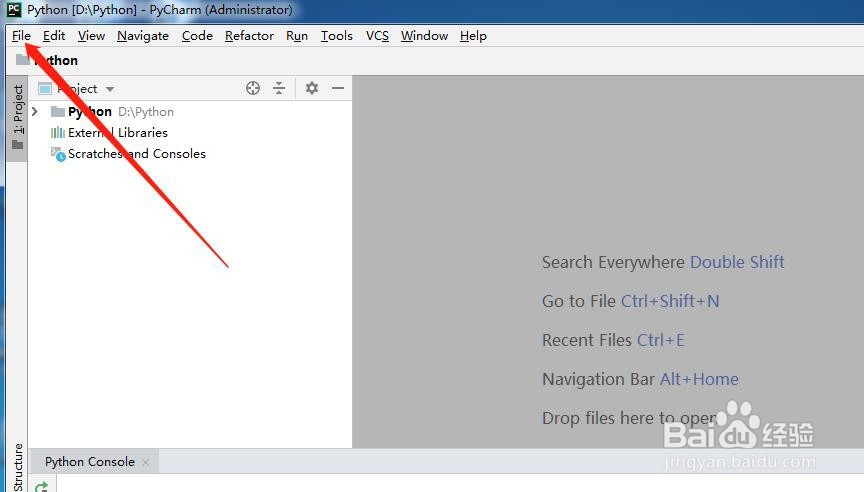Click the locate/scroll from source crosshair icon
This screenshot has height=492, width=864.
pos(253,88)
